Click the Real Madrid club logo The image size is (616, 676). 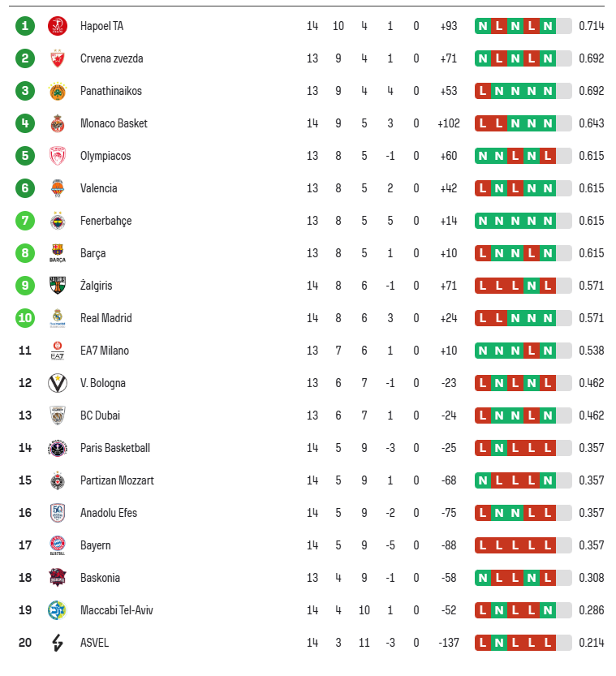pos(58,318)
